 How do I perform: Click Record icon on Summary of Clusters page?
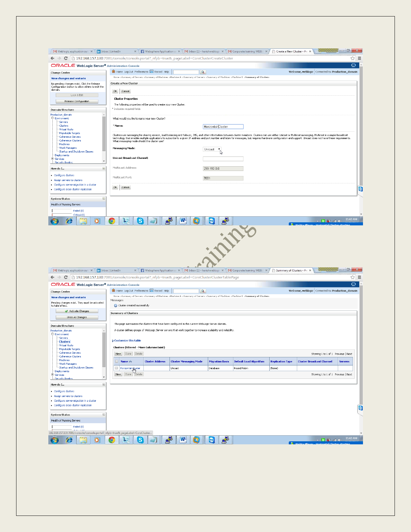[x=151, y=291]
